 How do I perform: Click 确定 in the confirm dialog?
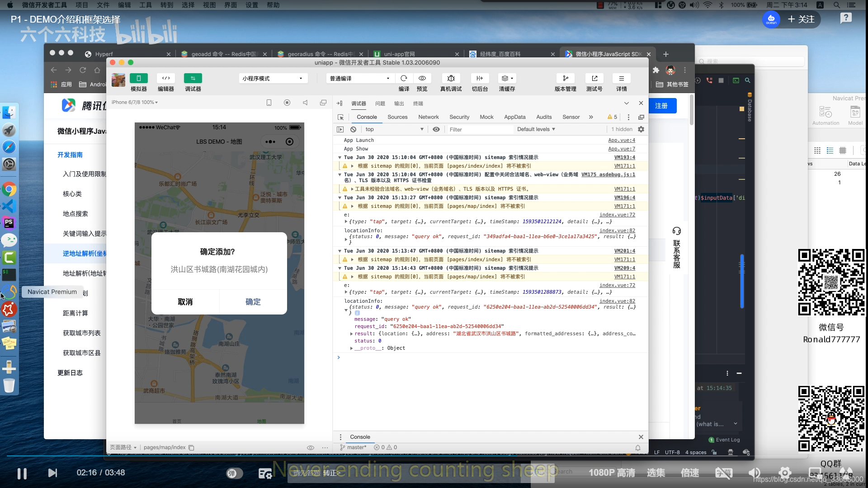(x=253, y=302)
